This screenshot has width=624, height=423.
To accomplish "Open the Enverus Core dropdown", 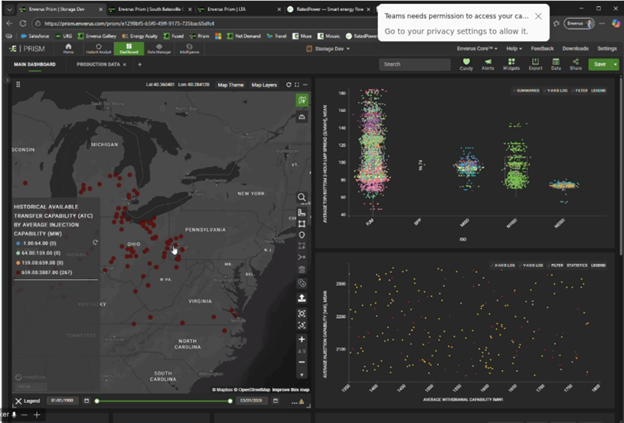I will [x=477, y=49].
